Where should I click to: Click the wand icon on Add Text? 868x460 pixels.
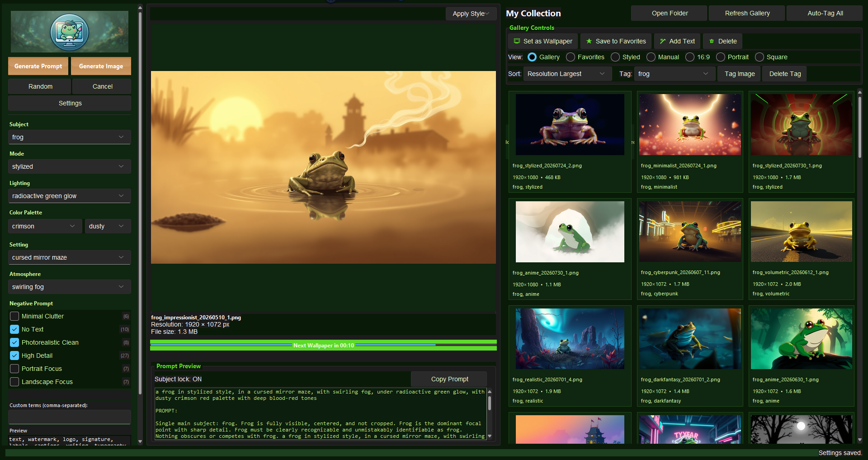(x=663, y=41)
